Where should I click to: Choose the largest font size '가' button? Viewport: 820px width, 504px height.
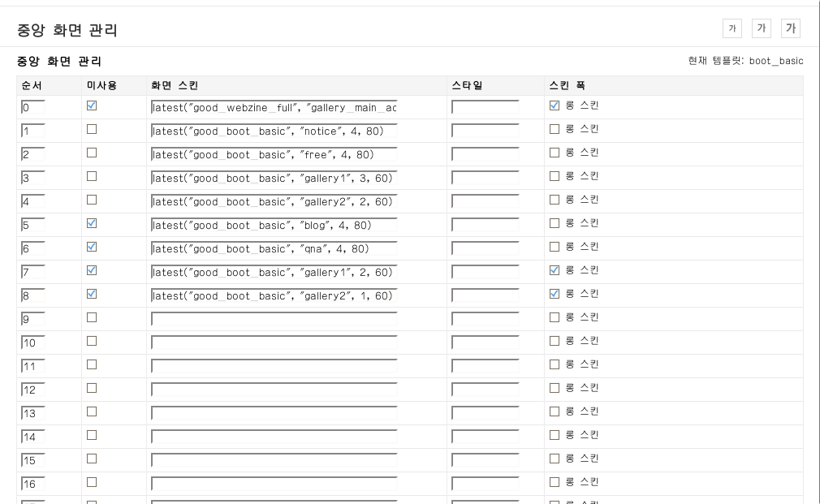coord(790,29)
